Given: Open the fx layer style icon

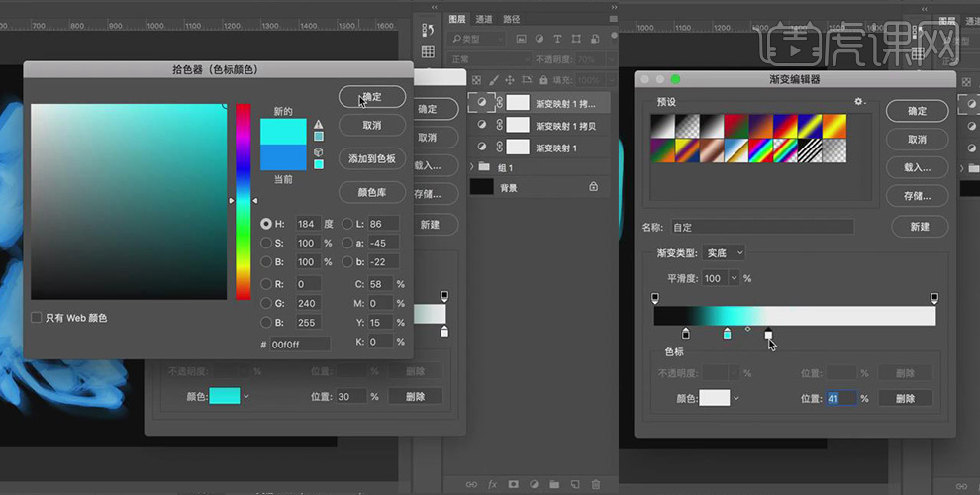Looking at the screenshot, I should [x=493, y=484].
